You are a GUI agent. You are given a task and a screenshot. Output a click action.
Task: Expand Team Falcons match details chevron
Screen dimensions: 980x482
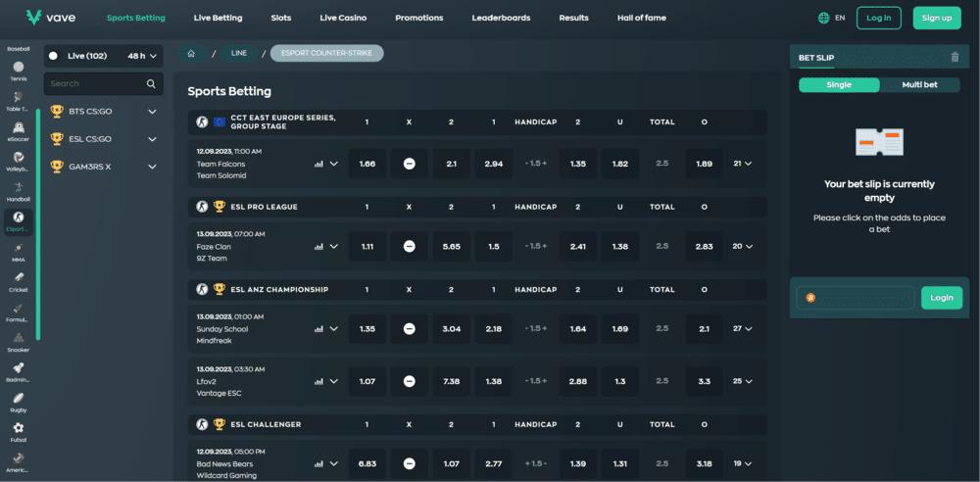[334, 164]
